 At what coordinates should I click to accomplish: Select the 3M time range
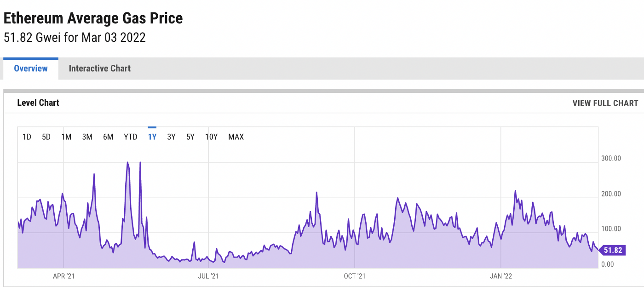pyautogui.click(x=87, y=137)
